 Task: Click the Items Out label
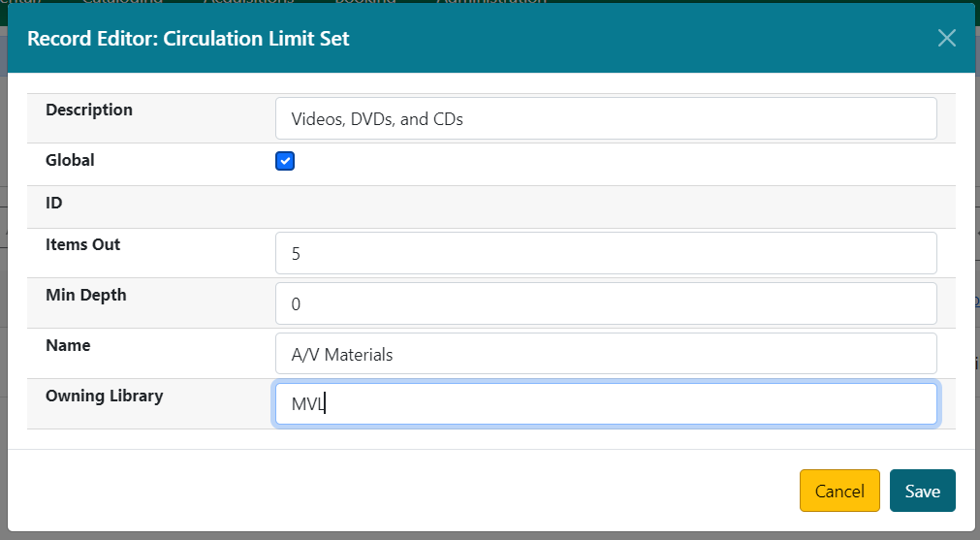pyautogui.click(x=82, y=244)
